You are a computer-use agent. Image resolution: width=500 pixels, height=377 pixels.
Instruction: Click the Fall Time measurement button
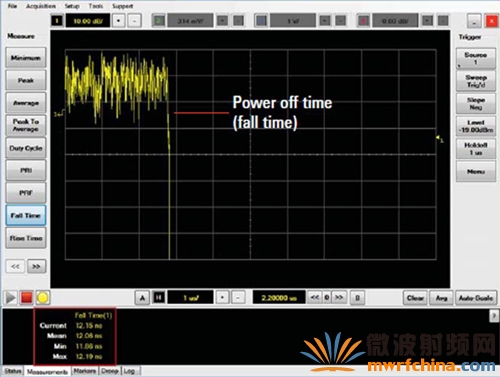(x=26, y=215)
